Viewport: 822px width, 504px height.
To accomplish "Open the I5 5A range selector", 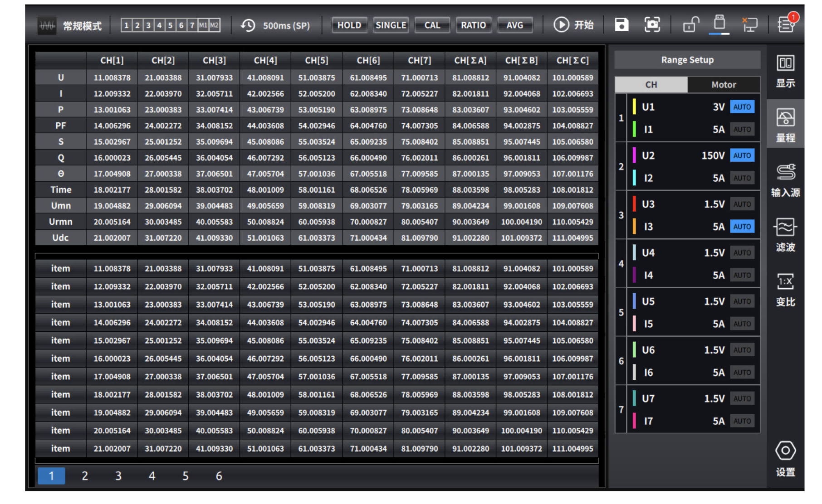I will pyautogui.click(x=719, y=324).
